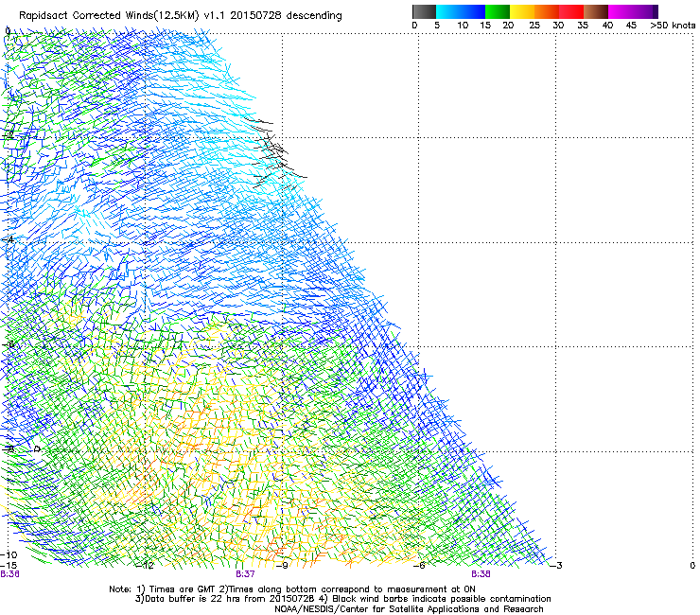
Task: Click the '-9' longitude label on the bottom axis
Action: 282,566
